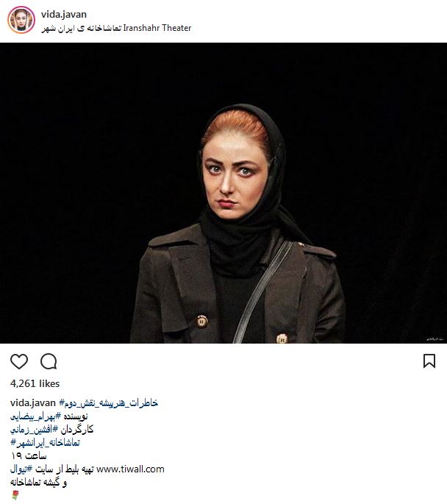This screenshot has width=447, height=504.
Task: Open the Iranshahr Theater location link
Action: coord(116,28)
